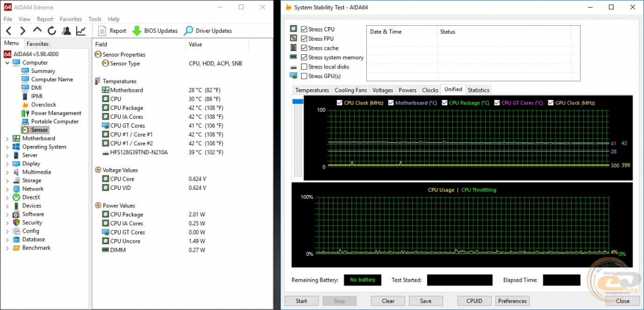Click the Power Values section icon
This screenshot has width=644, height=310.
pyautogui.click(x=98, y=205)
